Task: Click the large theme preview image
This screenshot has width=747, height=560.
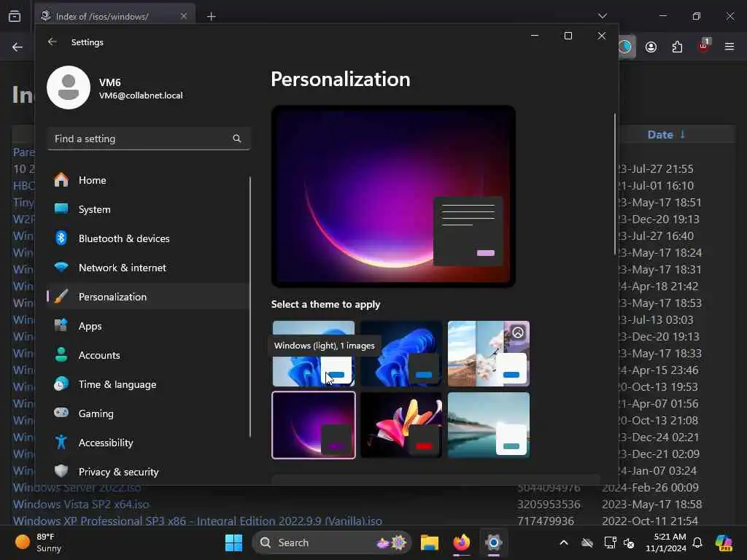Action: [393, 196]
